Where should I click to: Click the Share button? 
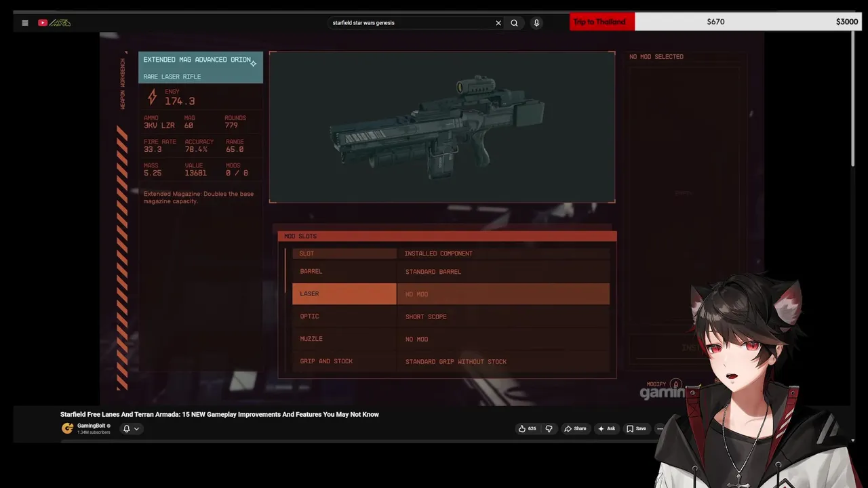[575, 428]
